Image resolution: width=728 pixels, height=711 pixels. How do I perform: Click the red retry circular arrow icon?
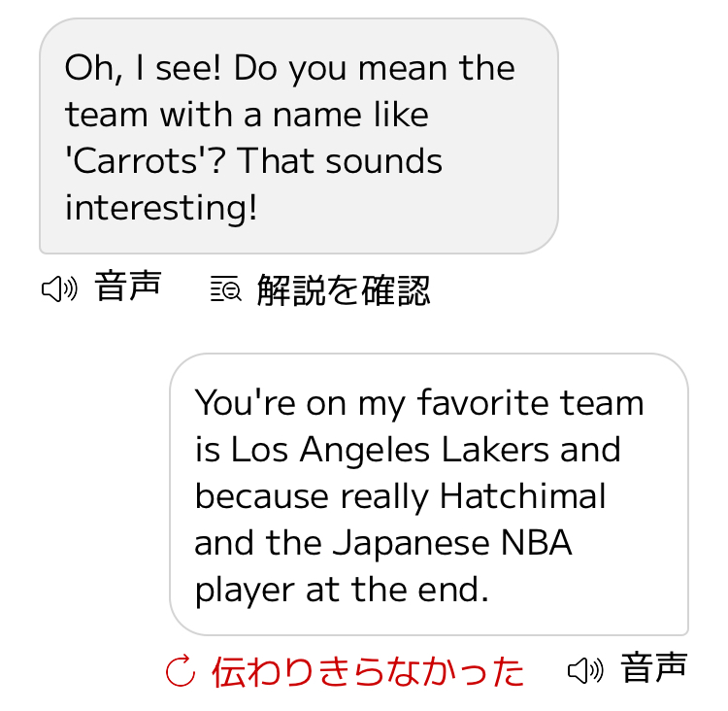coord(181,670)
